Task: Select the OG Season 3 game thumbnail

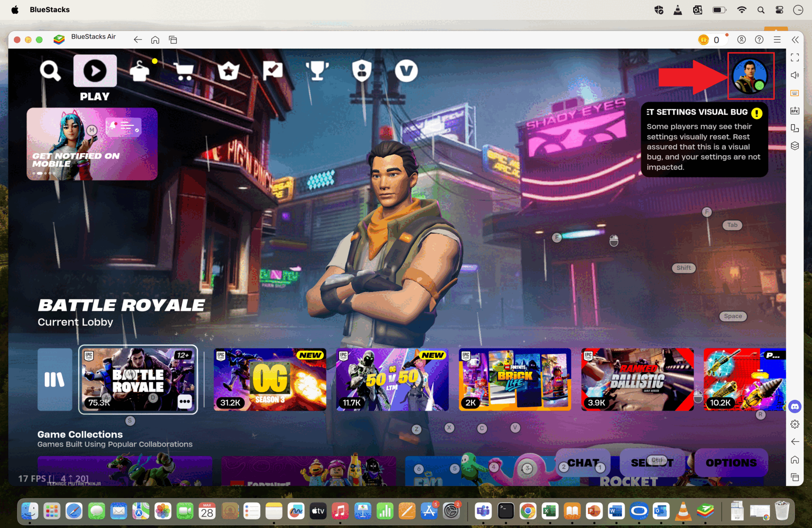Action: point(269,379)
